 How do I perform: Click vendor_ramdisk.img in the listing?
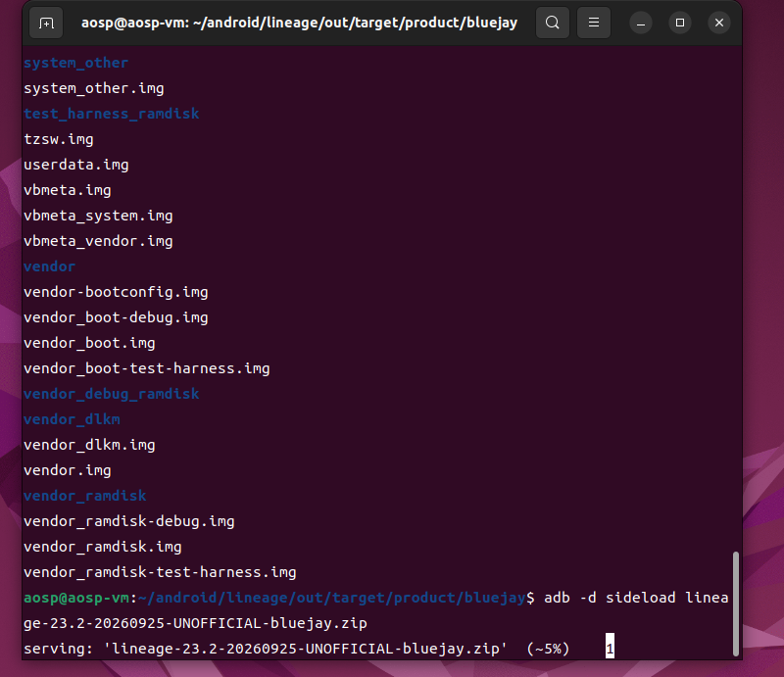tap(103, 547)
